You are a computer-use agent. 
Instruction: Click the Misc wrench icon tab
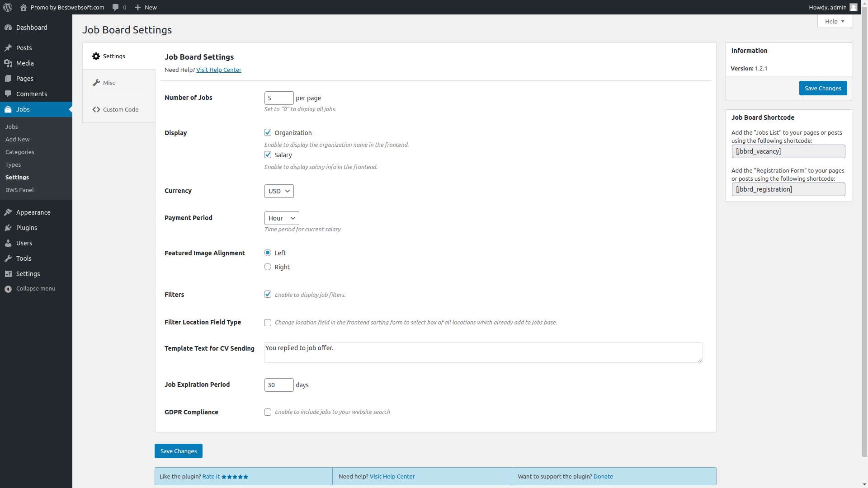click(96, 83)
